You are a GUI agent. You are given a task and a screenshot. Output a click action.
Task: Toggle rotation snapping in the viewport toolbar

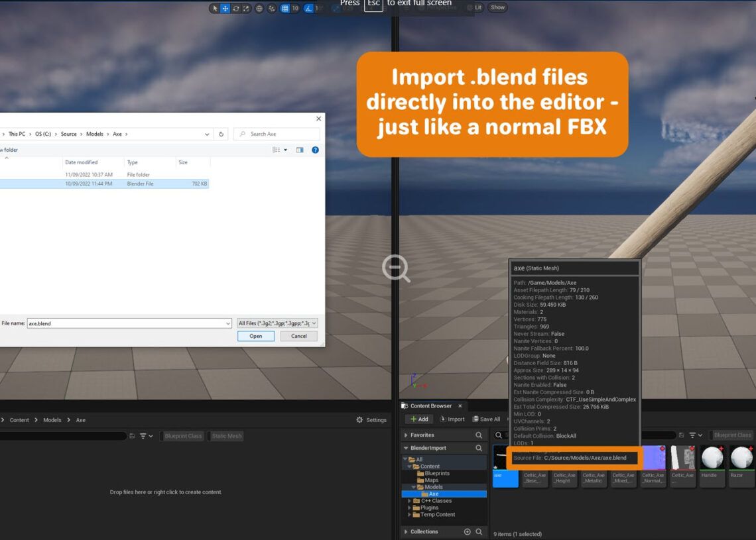308,8
